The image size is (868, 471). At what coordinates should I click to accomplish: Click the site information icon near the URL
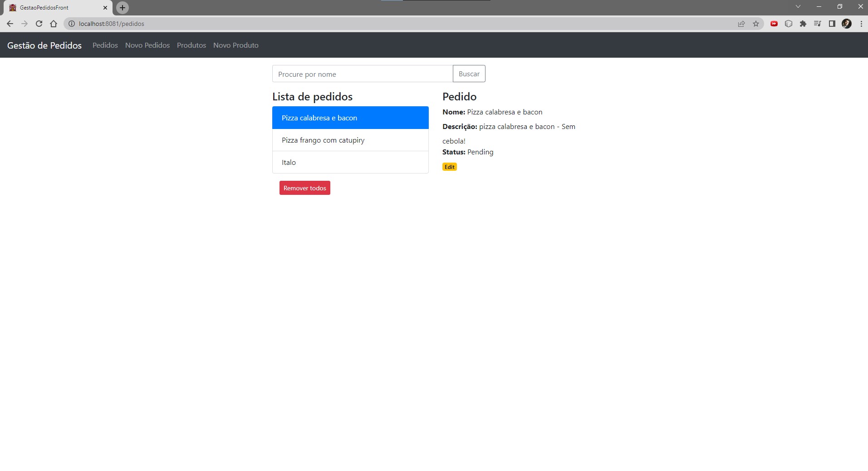(72, 24)
